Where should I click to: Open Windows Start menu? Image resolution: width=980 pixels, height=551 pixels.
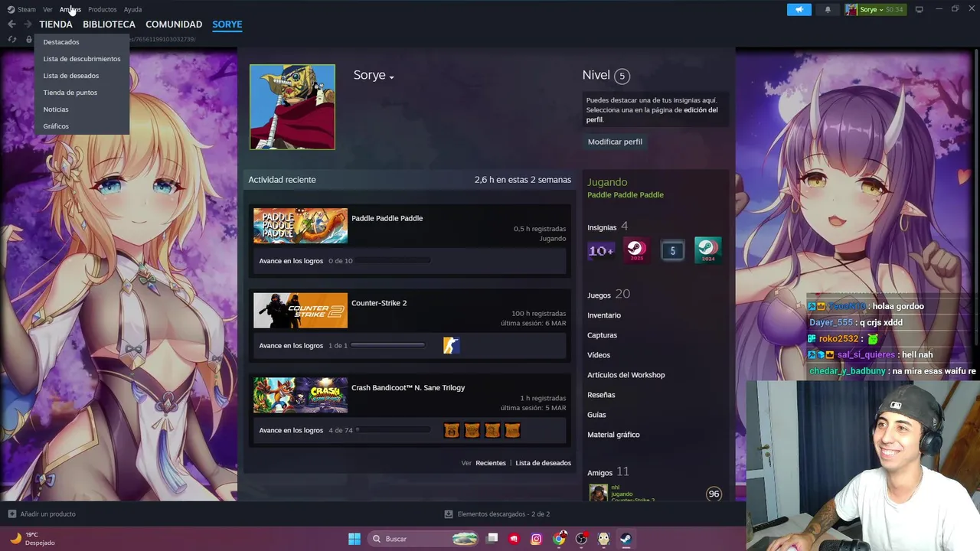354,539
